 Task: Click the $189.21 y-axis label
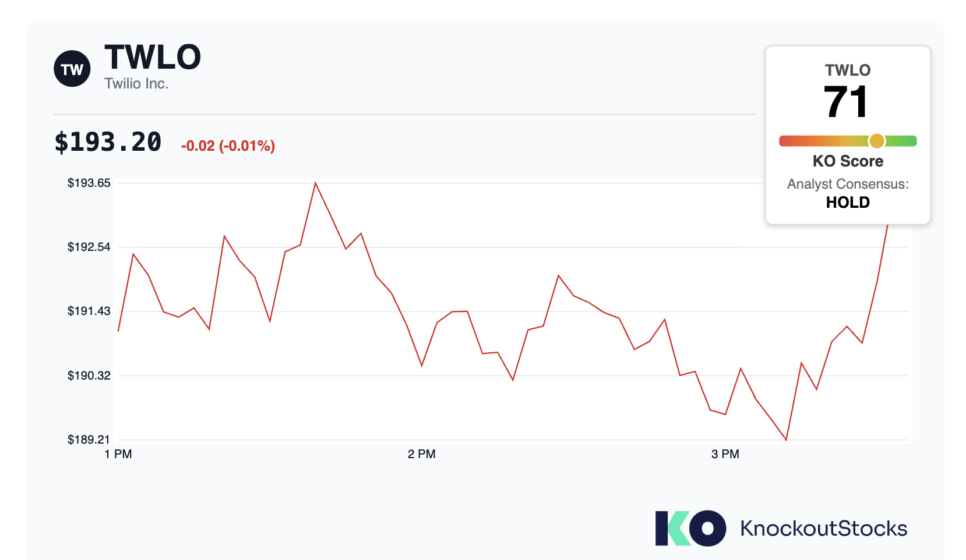pyautogui.click(x=89, y=440)
